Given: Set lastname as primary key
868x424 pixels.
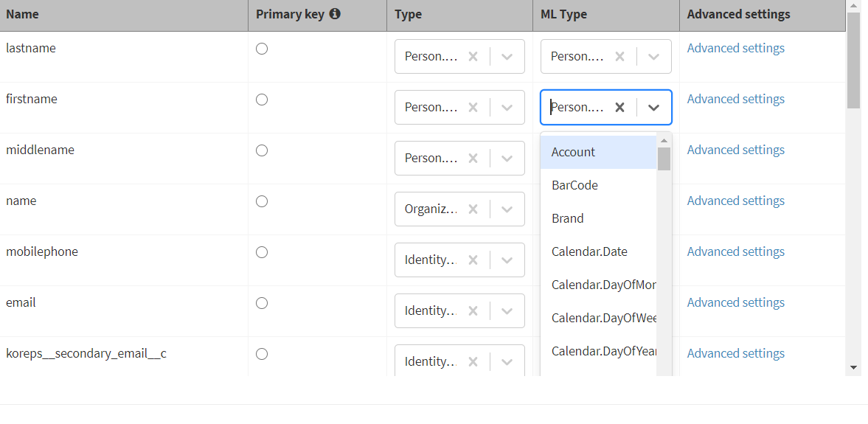Looking at the screenshot, I should [262, 49].
